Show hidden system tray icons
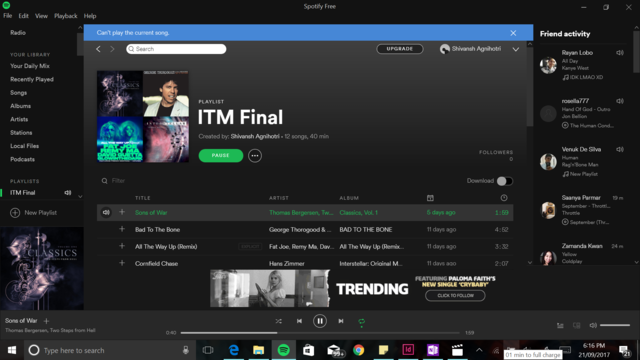Image resolution: width=640 pixels, height=360 pixels. 479,350
